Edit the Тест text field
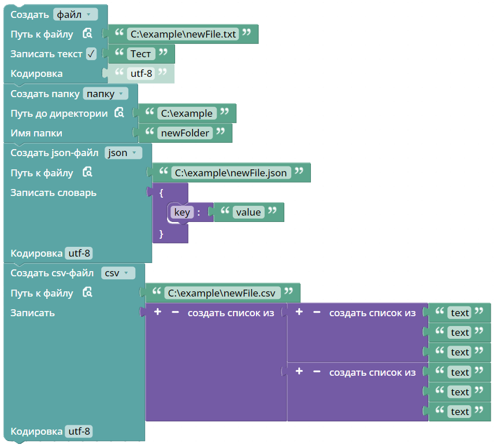This screenshot has width=497, height=448. 141,54
